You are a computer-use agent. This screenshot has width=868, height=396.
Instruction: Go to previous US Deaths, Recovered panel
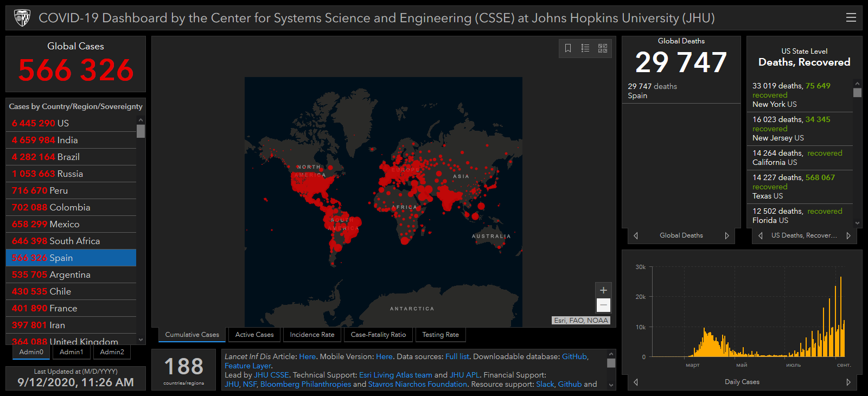761,235
